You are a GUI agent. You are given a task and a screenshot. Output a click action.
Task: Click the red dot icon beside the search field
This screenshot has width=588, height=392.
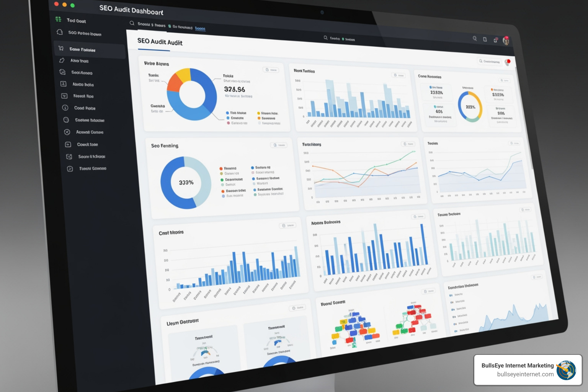pyautogui.click(x=508, y=62)
